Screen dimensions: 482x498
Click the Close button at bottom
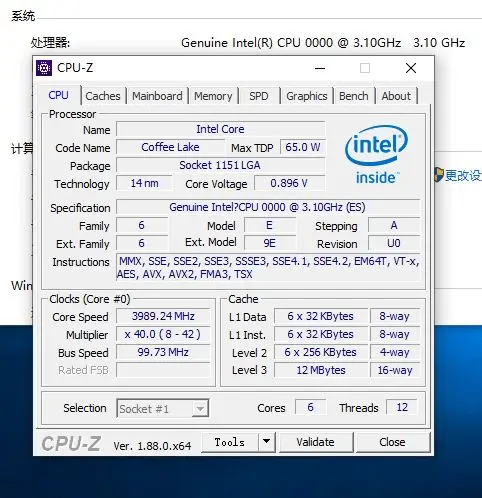tap(392, 442)
